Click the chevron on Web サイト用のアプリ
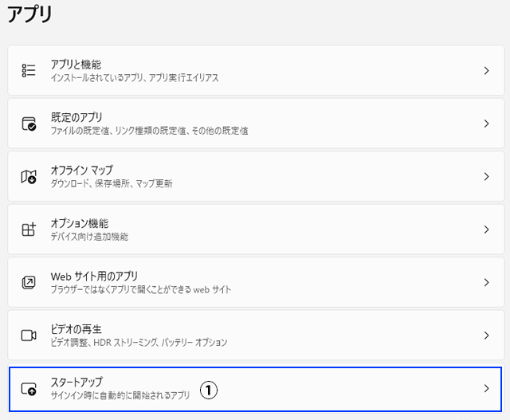Screen dimensions: 510x420 click(486, 283)
